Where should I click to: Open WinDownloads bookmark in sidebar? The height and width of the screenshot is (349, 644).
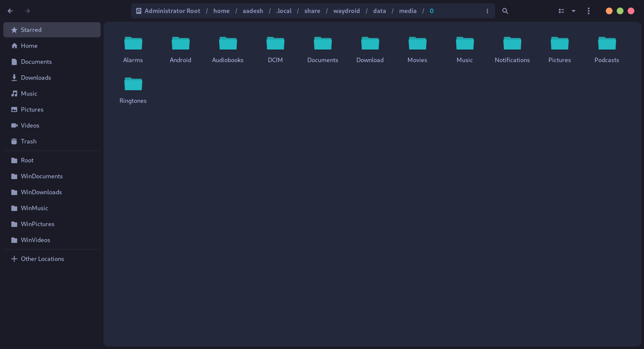(41, 192)
